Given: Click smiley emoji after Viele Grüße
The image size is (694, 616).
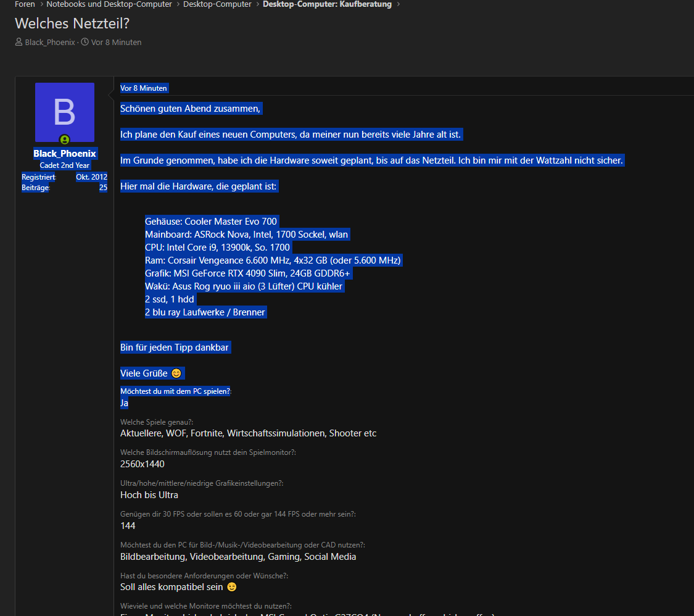Looking at the screenshot, I should click(x=176, y=373).
